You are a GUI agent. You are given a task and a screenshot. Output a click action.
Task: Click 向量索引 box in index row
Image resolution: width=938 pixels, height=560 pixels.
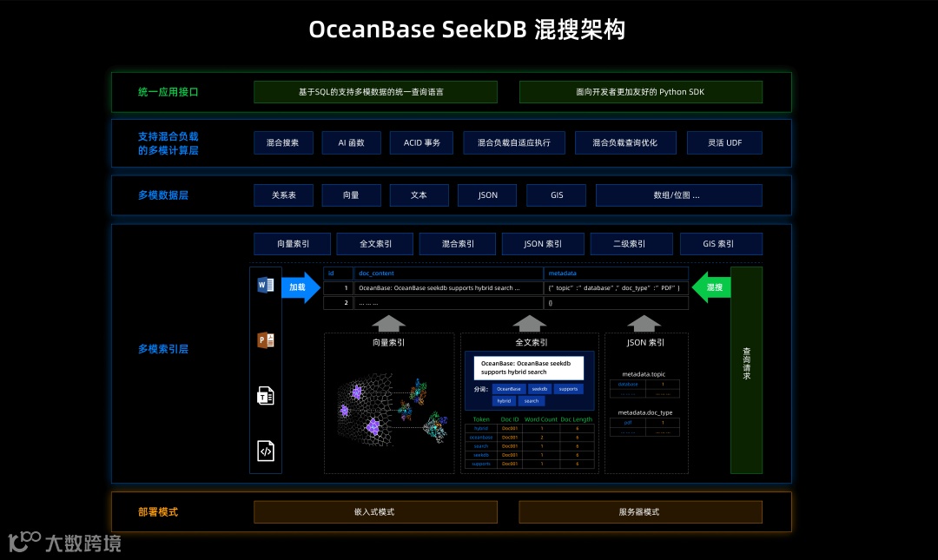293,244
